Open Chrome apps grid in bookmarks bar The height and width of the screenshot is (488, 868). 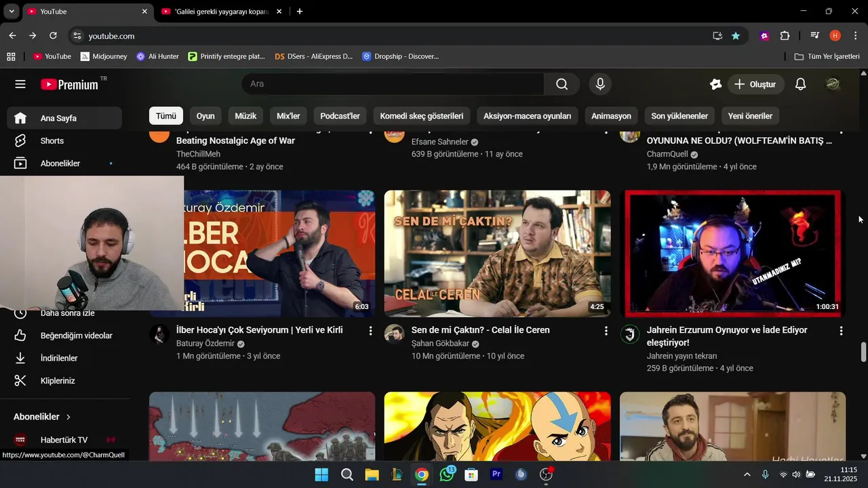tap(11, 56)
